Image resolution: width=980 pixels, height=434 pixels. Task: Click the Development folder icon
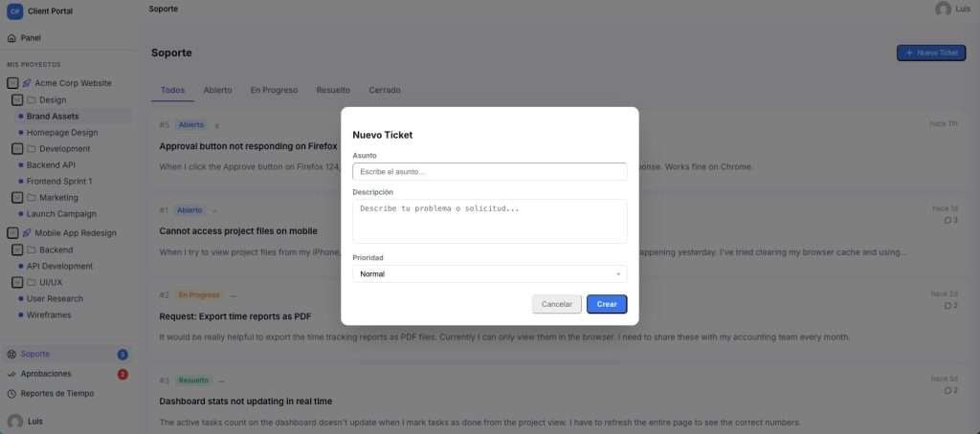pos(32,148)
